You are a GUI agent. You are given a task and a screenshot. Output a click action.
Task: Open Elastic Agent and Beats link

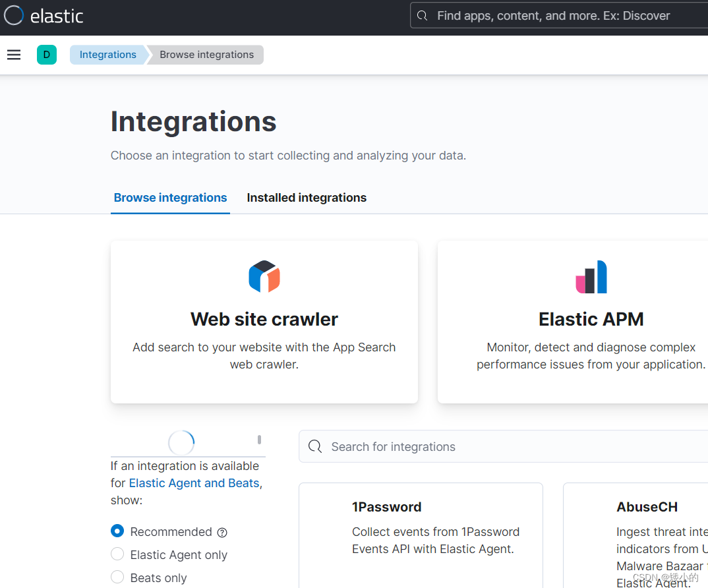tap(194, 483)
